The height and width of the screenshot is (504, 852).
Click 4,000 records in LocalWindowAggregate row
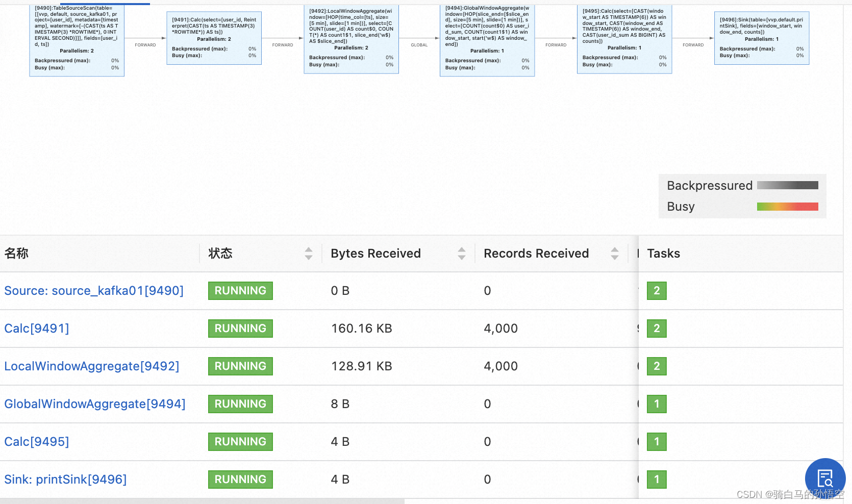coord(500,366)
